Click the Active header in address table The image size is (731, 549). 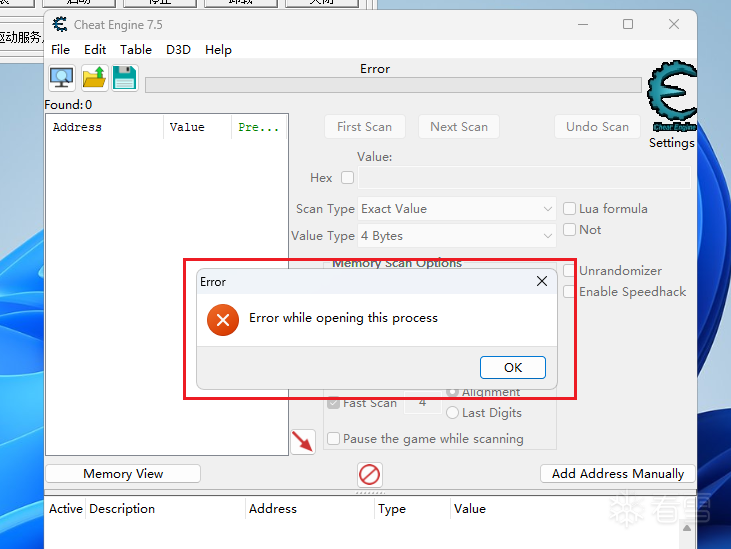click(66, 508)
